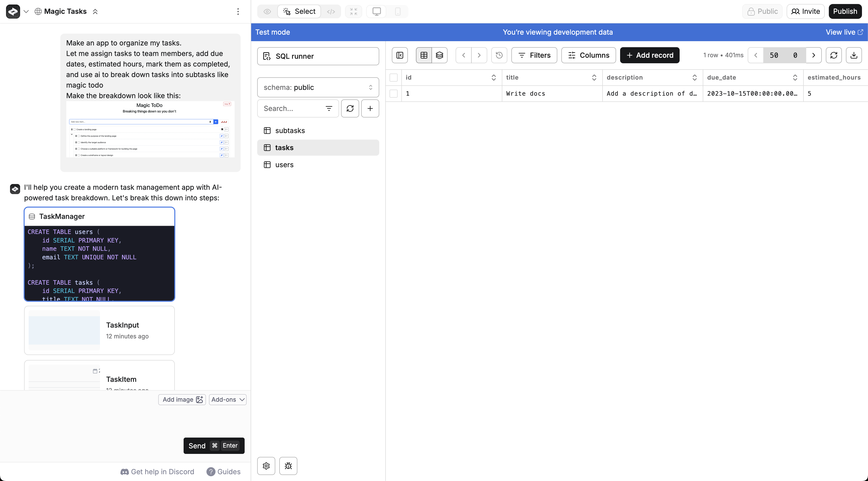Click the eye preview mode icon
Image resolution: width=868 pixels, height=481 pixels.
267,12
